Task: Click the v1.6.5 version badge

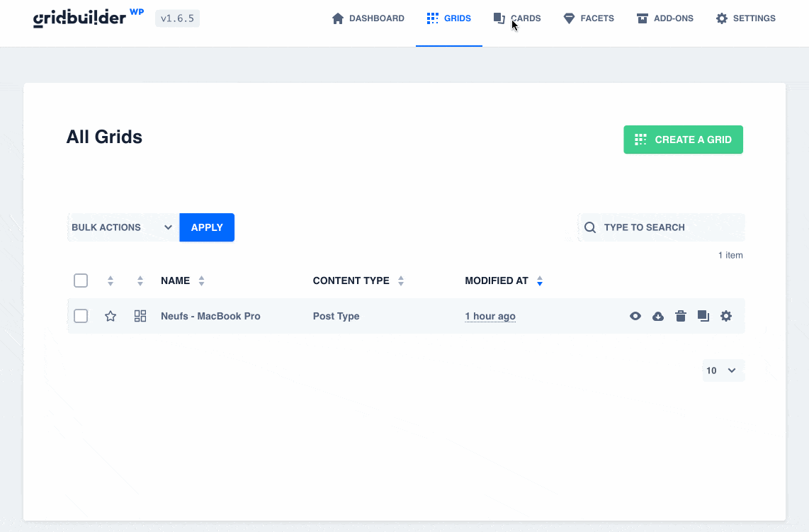Action: (178, 18)
